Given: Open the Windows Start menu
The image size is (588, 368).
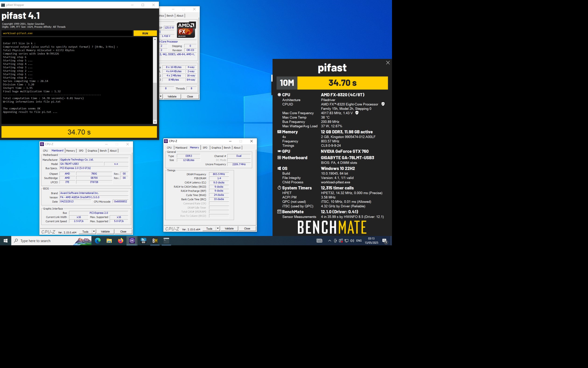Looking at the screenshot, I should tap(6, 241).
